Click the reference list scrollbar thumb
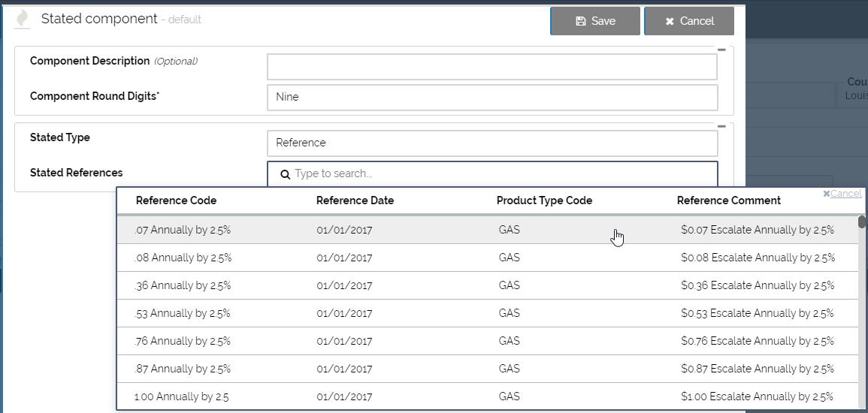The width and height of the screenshot is (868, 413). coord(861,222)
